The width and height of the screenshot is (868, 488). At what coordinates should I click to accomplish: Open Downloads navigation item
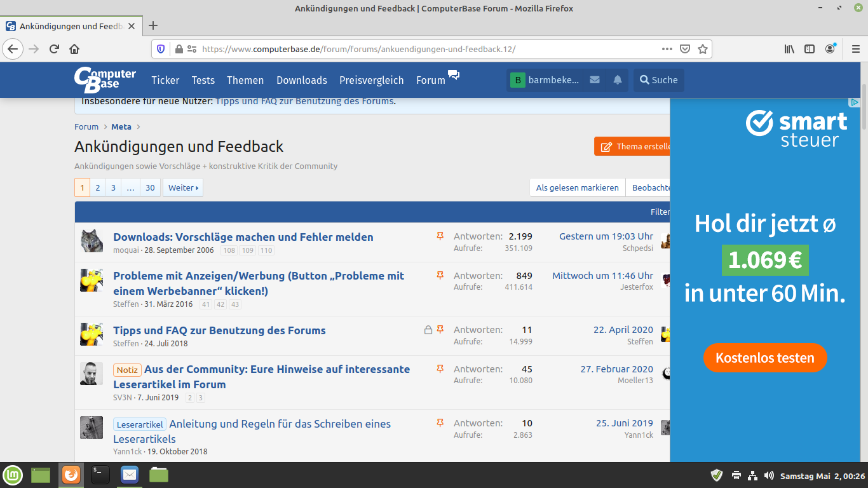302,80
